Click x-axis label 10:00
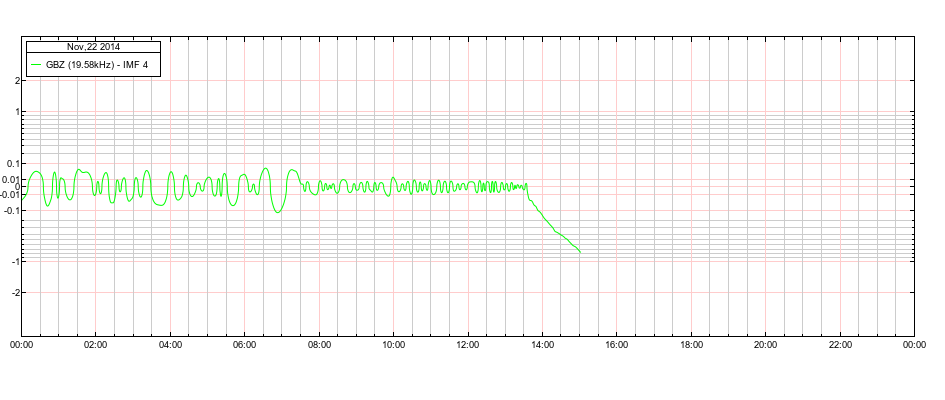This screenshot has height=400, width=945. point(393,345)
